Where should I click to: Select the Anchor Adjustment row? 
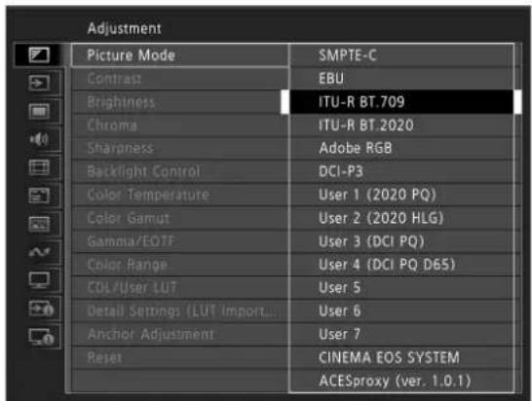[x=180, y=334]
